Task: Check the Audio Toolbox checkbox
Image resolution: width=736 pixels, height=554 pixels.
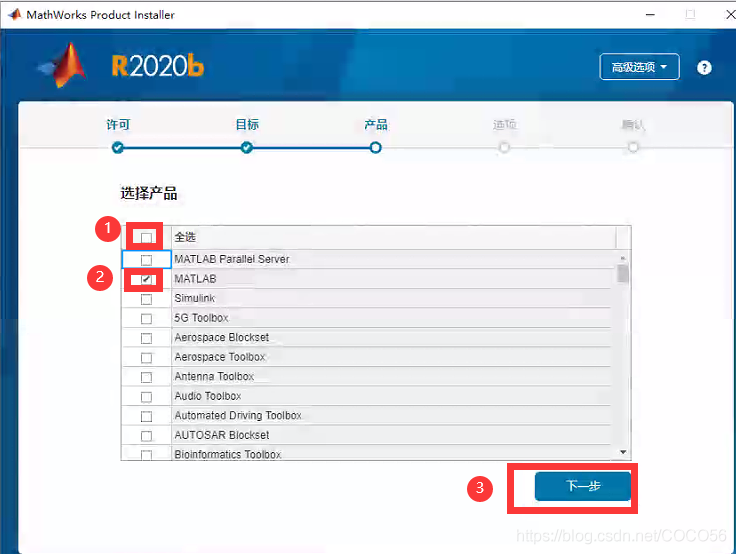Action: [146, 397]
